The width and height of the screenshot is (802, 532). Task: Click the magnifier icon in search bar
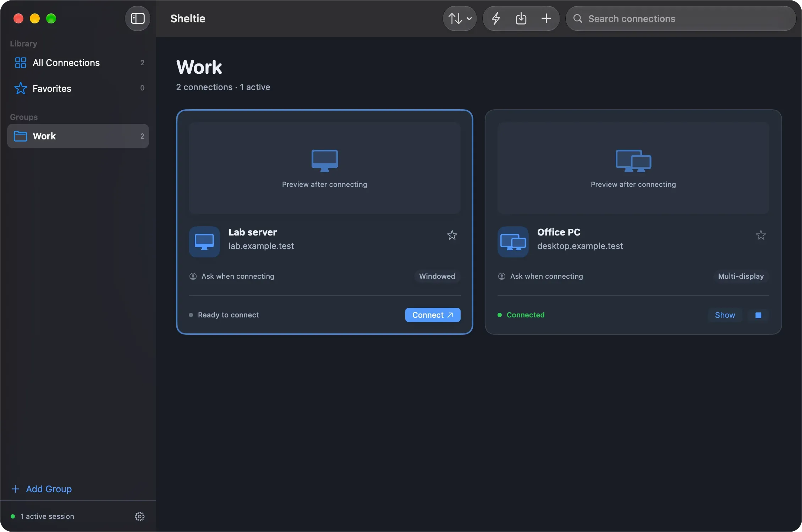[578, 18]
